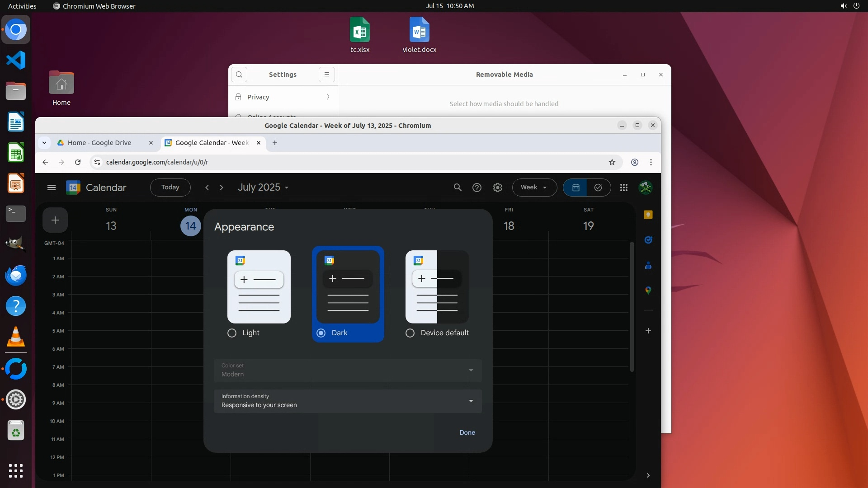Viewport: 868px width, 488px height.
Task: Open the Calendar support help icon
Action: click(477, 188)
